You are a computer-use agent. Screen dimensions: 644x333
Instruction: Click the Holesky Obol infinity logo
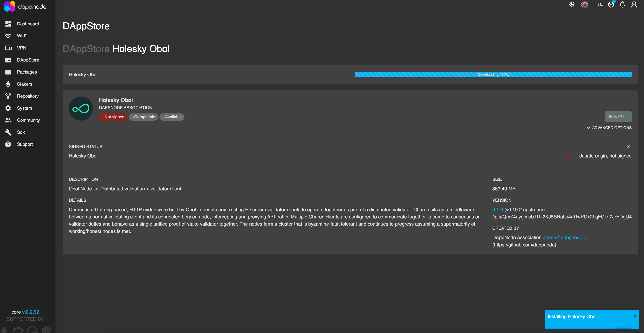(x=81, y=109)
